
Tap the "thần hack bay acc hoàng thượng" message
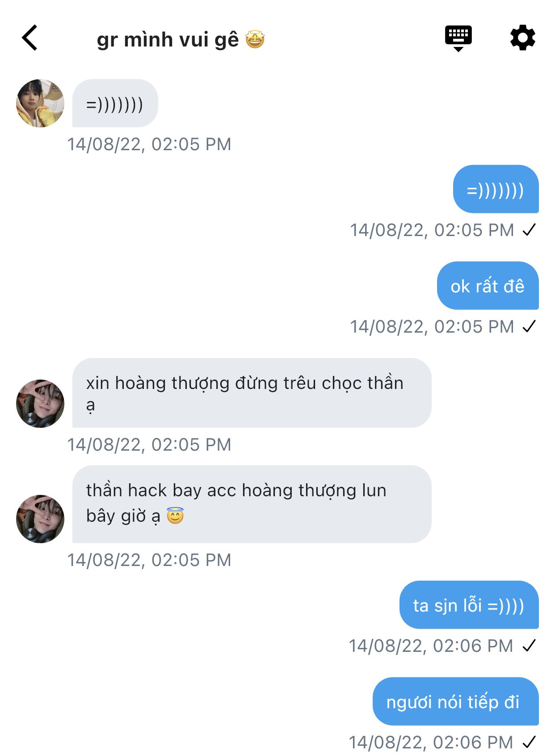252,504
